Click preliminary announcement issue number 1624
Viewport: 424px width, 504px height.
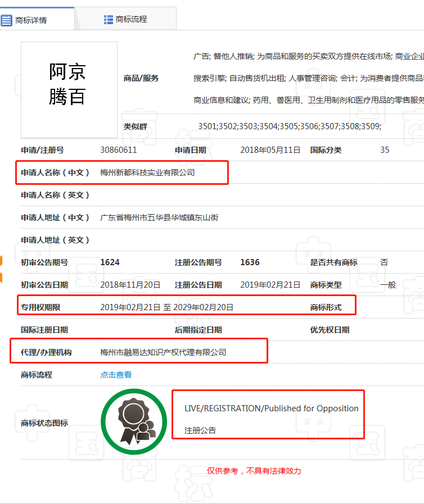point(110,262)
